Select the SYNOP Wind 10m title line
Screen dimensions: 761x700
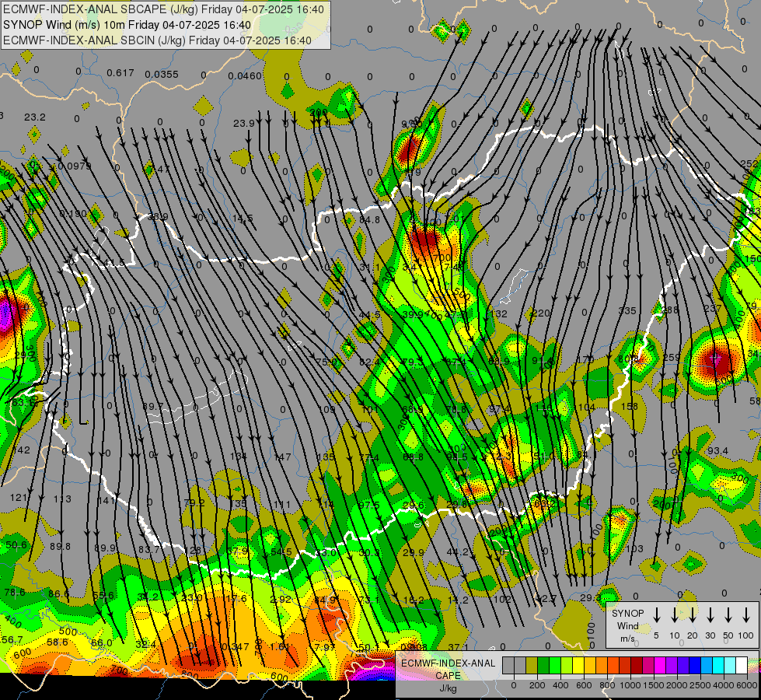click(127, 25)
